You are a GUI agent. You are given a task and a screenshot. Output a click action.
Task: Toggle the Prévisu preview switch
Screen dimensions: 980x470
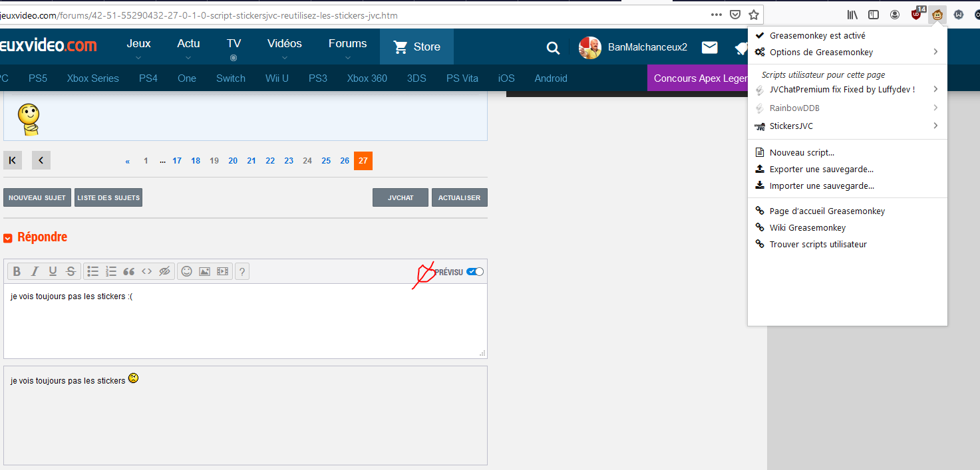point(475,272)
